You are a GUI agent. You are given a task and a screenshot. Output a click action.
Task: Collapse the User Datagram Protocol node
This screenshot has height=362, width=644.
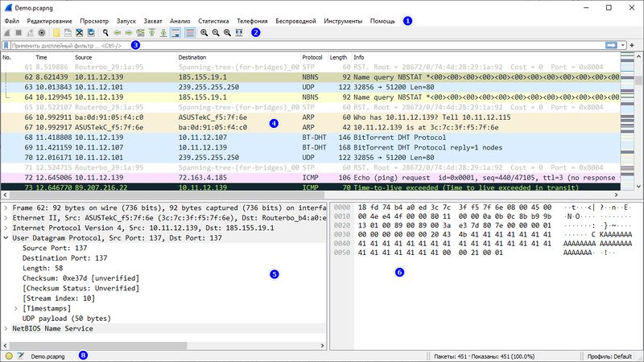pos(6,238)
